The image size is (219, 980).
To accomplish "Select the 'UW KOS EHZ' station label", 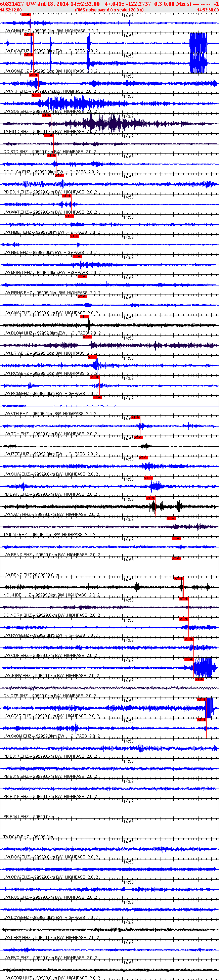I will [x=17, y=898].
